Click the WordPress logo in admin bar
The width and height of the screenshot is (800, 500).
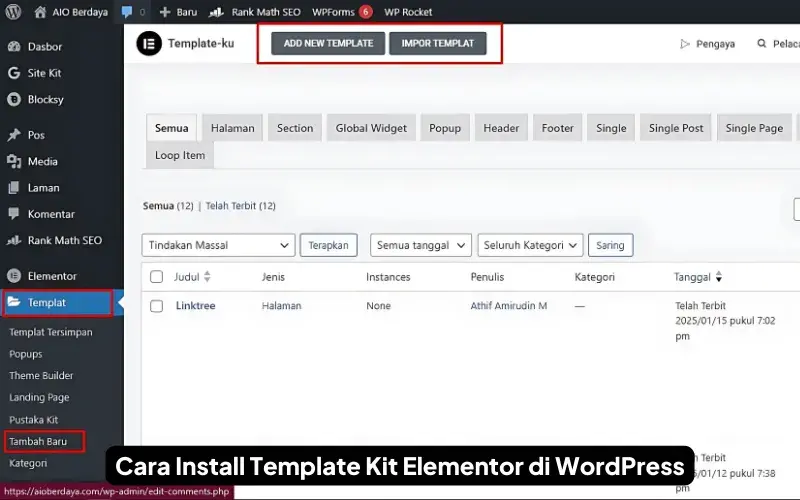[13, 12]
